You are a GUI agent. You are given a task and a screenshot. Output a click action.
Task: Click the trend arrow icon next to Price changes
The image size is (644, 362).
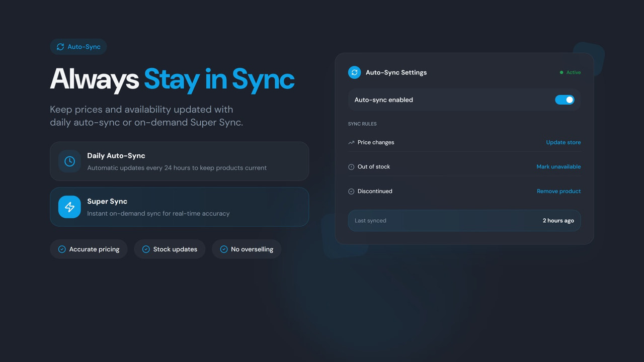click(x=351, y=142)
